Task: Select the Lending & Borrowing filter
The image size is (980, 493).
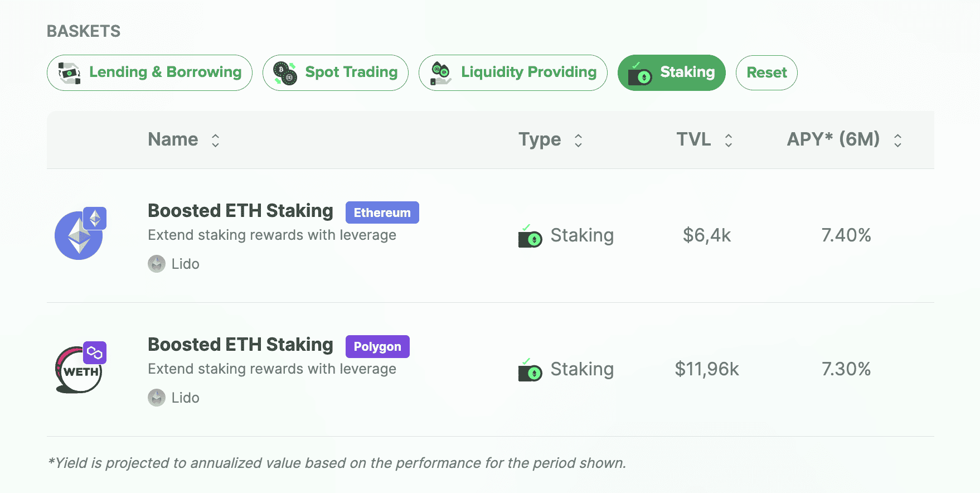Action: coord(149,72)
